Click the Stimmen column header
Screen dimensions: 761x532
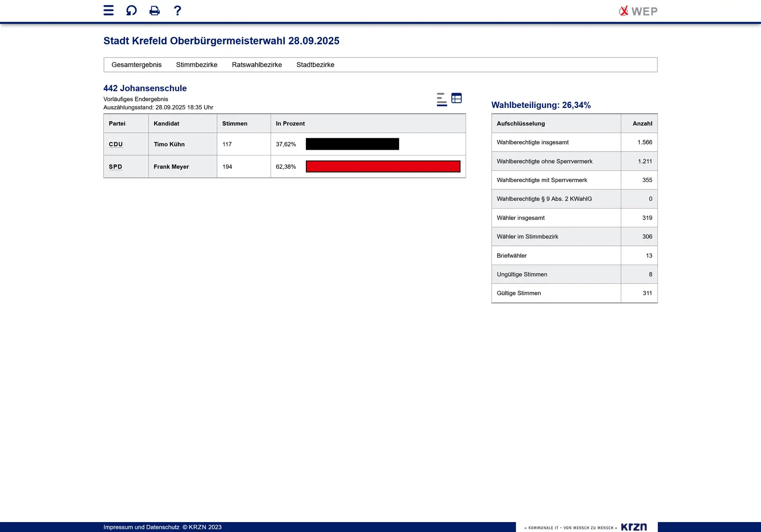(234, 124)
